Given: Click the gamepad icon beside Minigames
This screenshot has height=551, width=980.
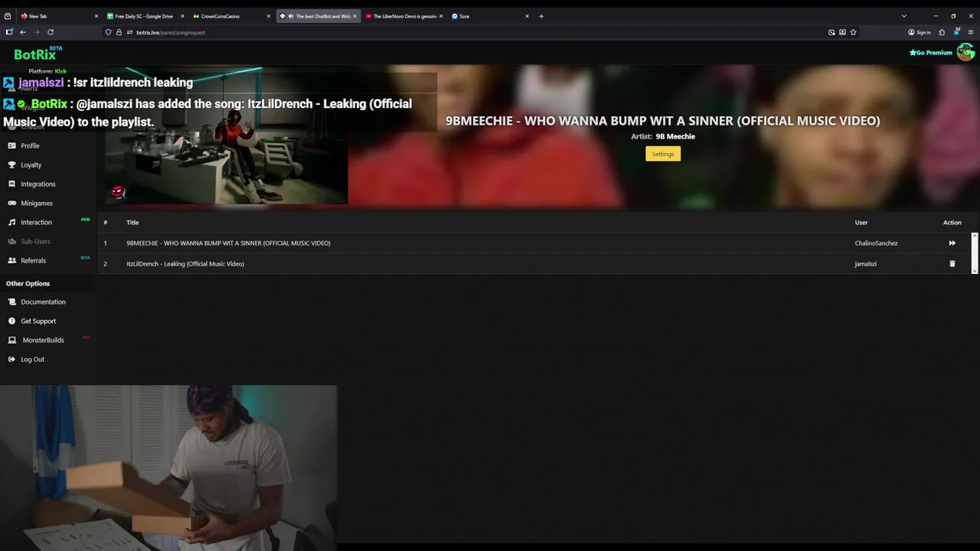Looking at the screenshot, I should pyautogui.click(x=11, y=203).
